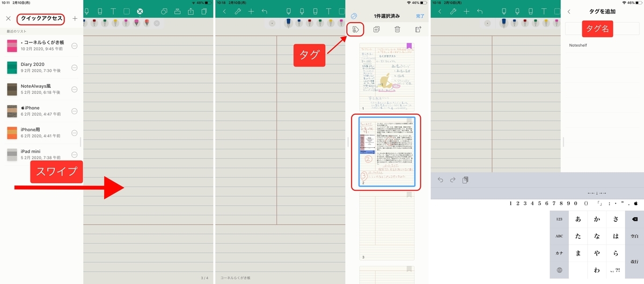Tap the Share icon in the left screenshot

click(x=191, y=11)
